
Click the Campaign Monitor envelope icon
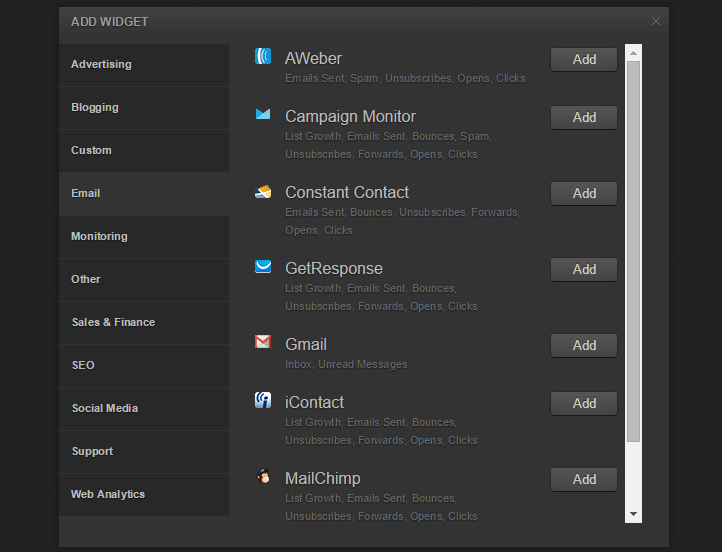coord(263,113)
